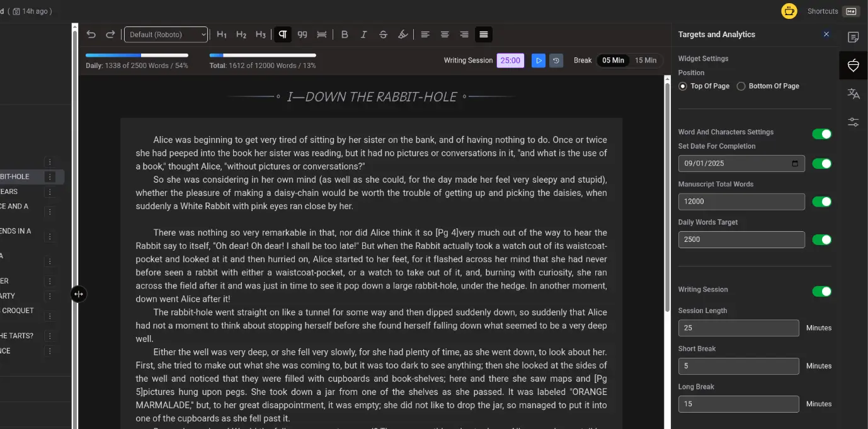
Task: Open the sliders settings sidebar icon
Action: coord(854,122)
